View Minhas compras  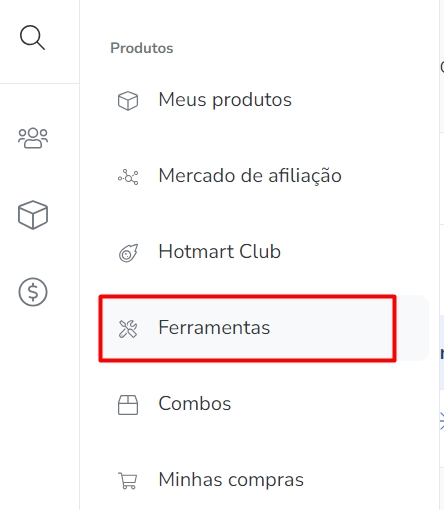click(x=231, y=480)
